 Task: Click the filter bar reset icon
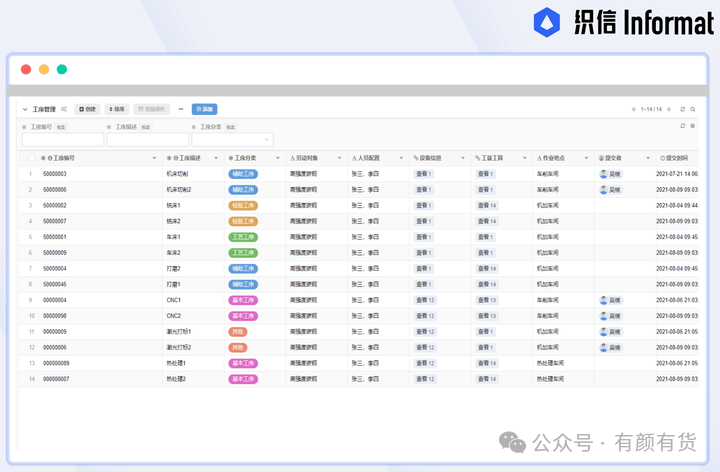point(683,126)
